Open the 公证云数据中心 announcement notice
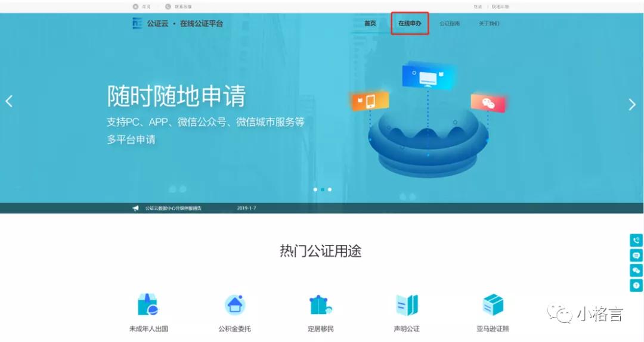644x342 pixels. click(x=173, y=208)
